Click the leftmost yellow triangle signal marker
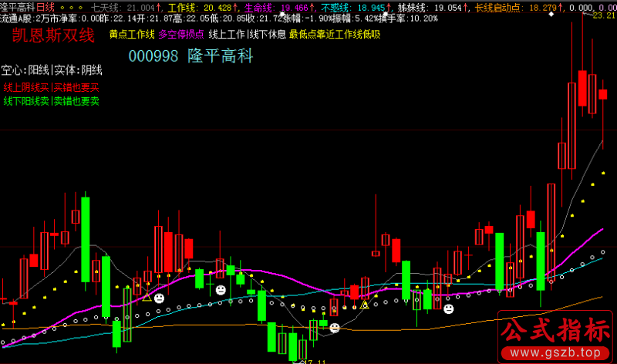Image resolution: width=617 pixels, height=364 pixels. [146, 296]
